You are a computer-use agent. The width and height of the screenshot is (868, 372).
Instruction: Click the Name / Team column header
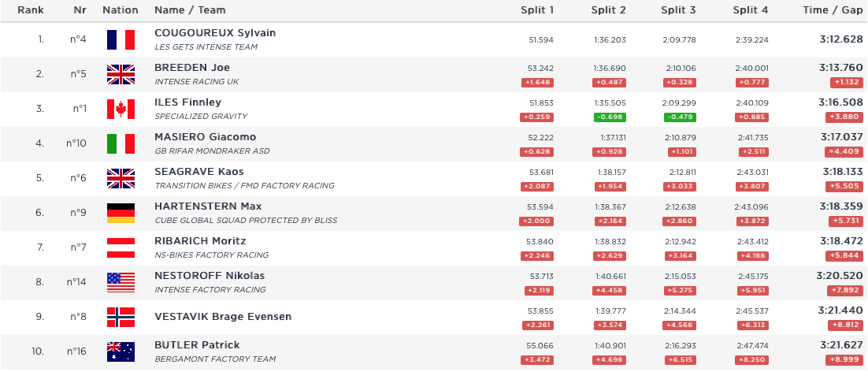pos(190,10)
